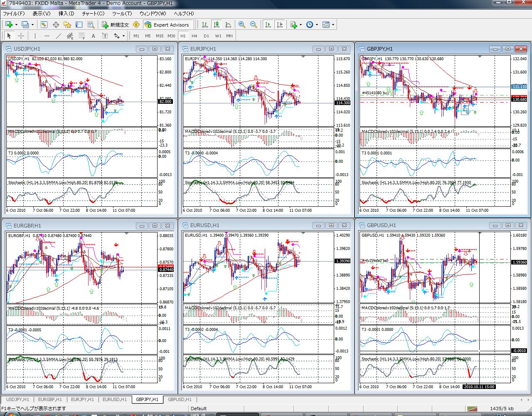Set timeframe to H4

click(x=195, y=36)
